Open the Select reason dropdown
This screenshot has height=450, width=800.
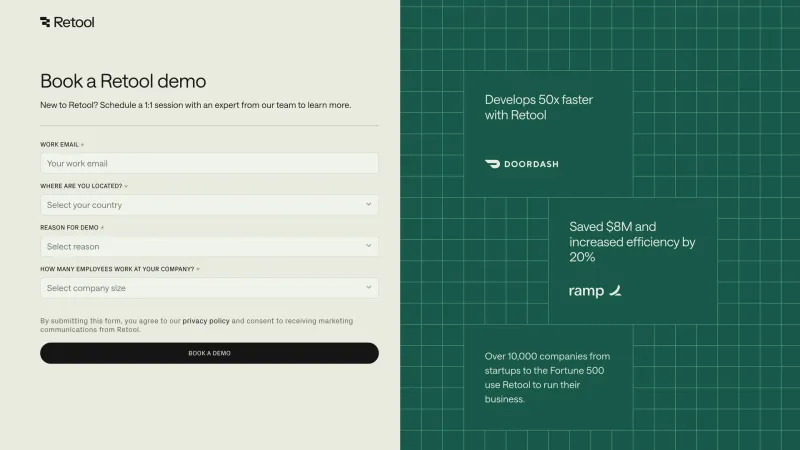click(x=209, y=246)
